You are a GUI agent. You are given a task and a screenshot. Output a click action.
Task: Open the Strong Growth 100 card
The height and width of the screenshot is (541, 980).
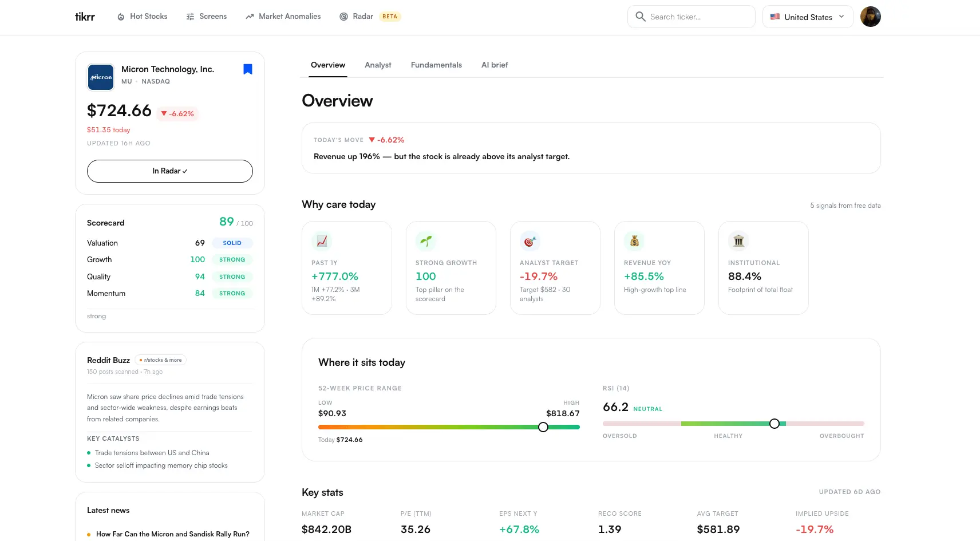click(451, 268)
